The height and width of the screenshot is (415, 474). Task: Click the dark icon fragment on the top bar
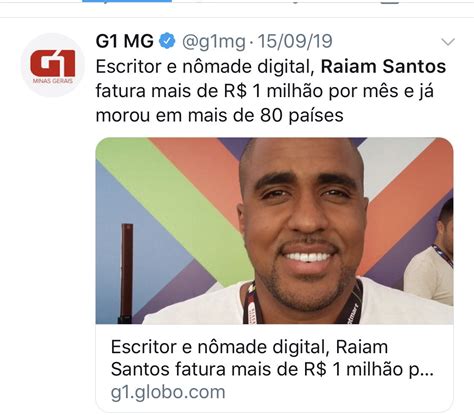(390, 2)
